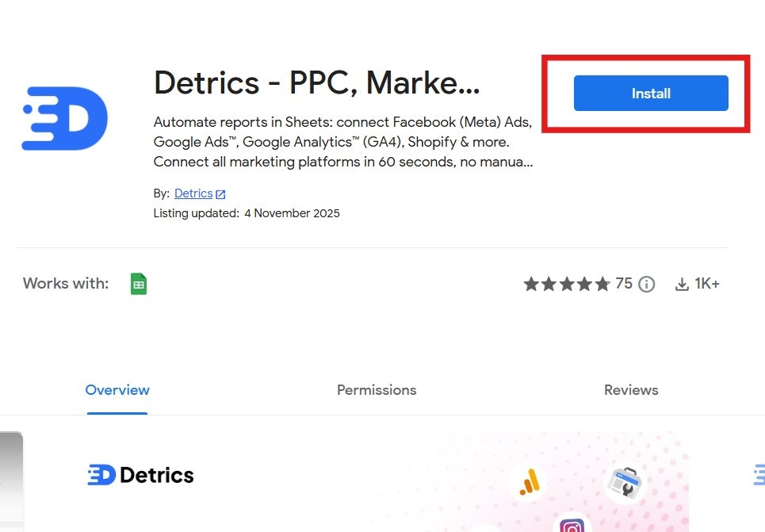Click the Detrics app logo icon
Image resolution: width=765 pixels, height=532 pixels.
(63, 117)
